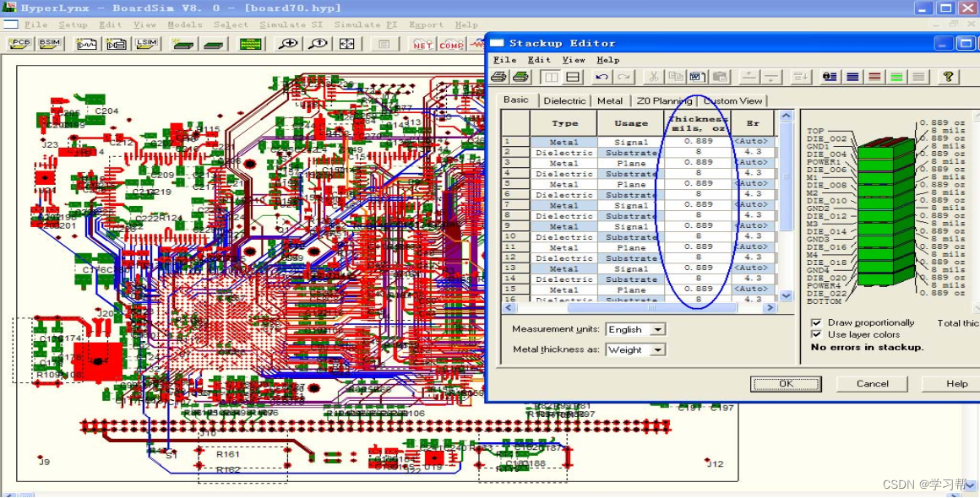
Task: Click the insert layer below icon
Action: point(771,77)
